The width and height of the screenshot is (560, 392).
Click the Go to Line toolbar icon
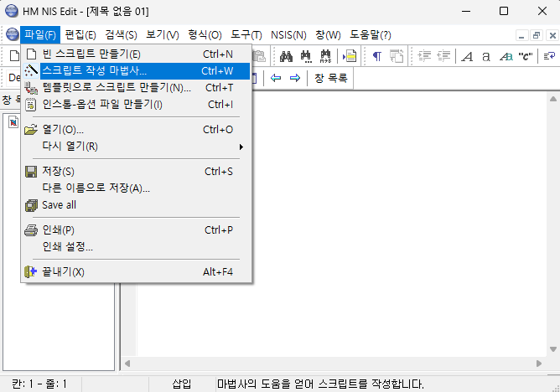[350, 56]
